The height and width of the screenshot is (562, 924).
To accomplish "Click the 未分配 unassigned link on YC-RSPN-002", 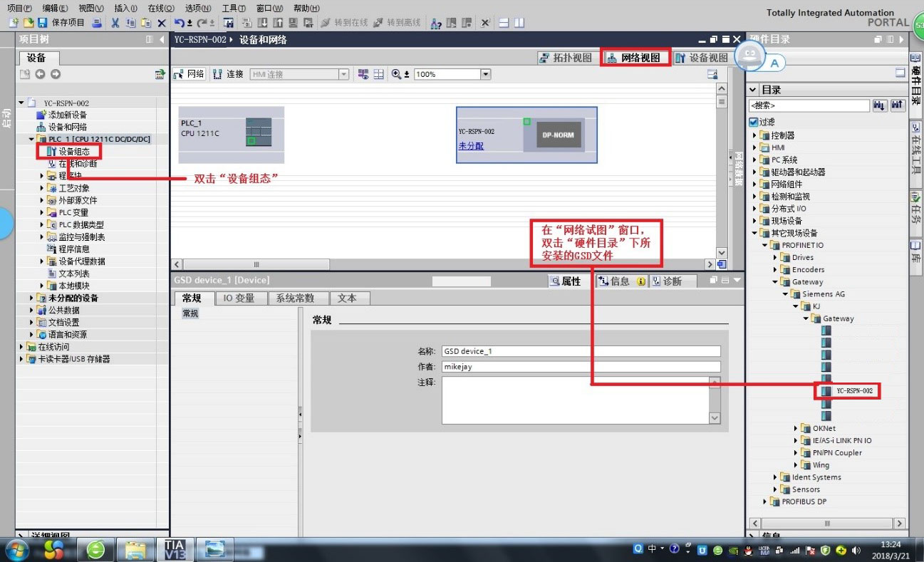I will click(471, 146).
